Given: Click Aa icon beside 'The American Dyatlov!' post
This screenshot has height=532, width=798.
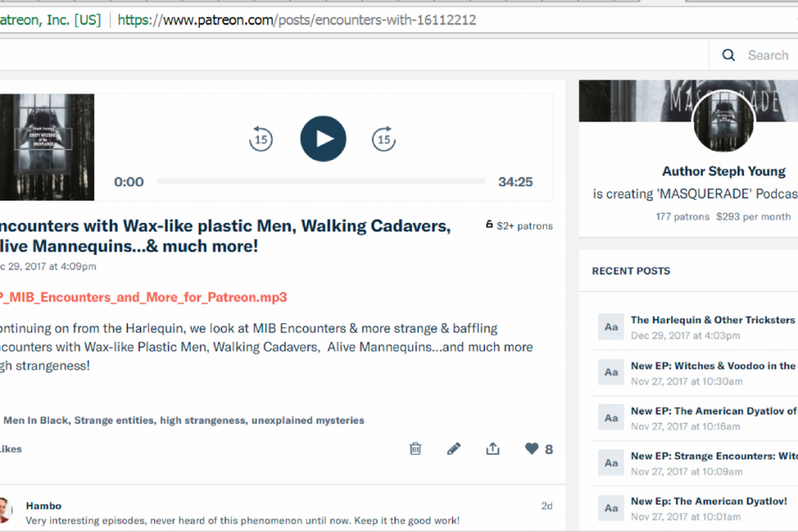Looking at the screenshot, I should click(611, 508).
